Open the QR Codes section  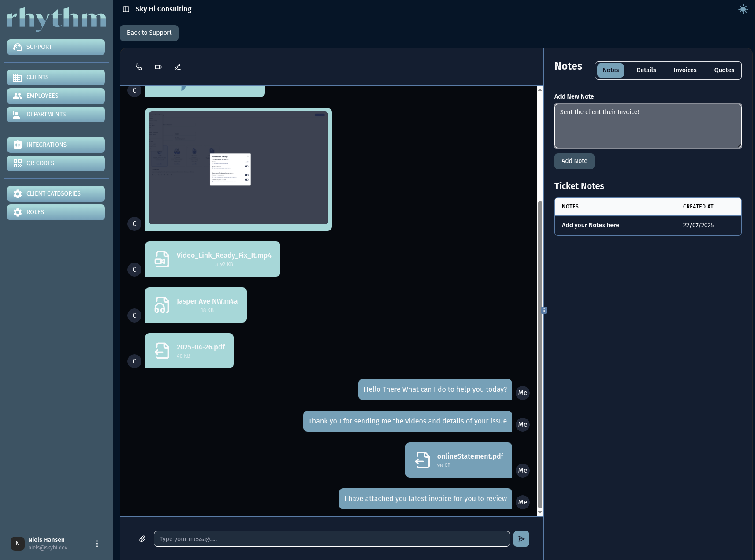56,163
